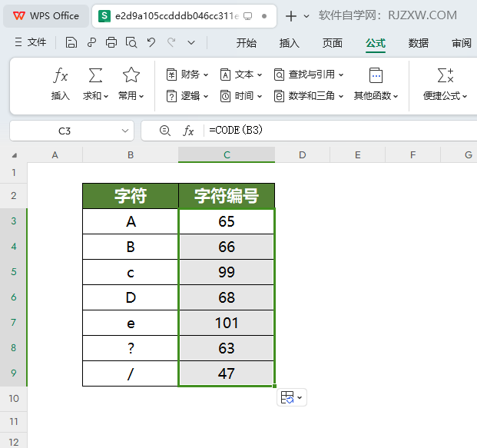This screenshot has width=477, height=448.
Task: Click cell with value 101
Action: click(227, 323)
